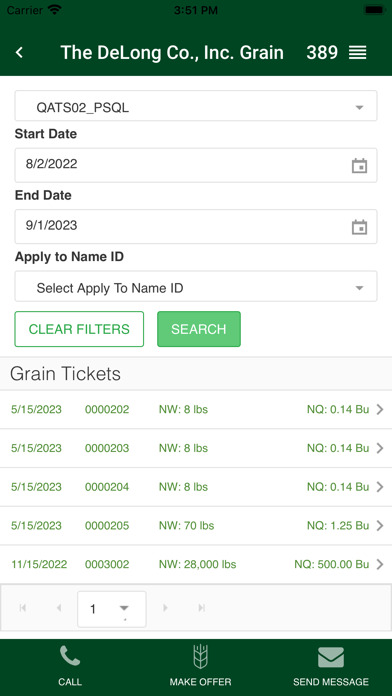The height and width of the screenshot is (696, 392).
Task: Open the Start Date calendar picker icon
Action: tap(359, 166)
